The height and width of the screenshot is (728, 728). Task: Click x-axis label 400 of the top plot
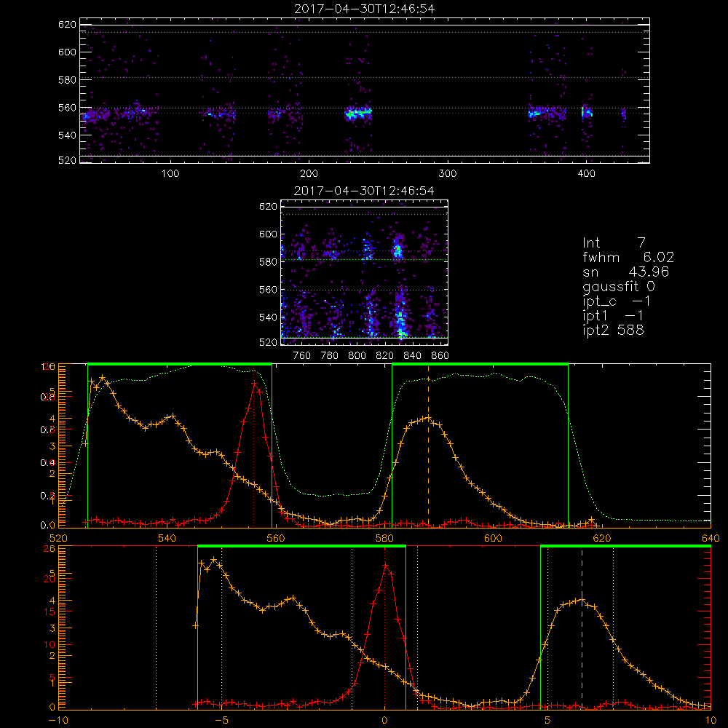click(586, 174)
